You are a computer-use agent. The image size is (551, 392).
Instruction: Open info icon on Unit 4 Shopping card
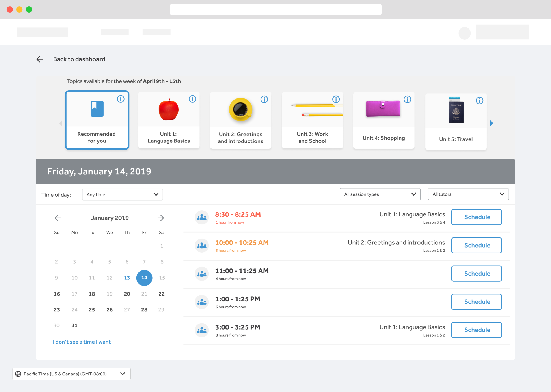(407, 100)
